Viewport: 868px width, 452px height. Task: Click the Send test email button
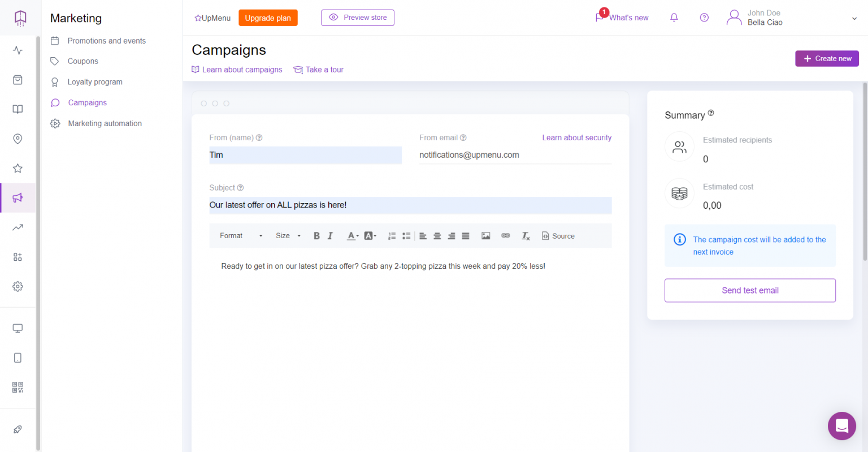point(750,290)
